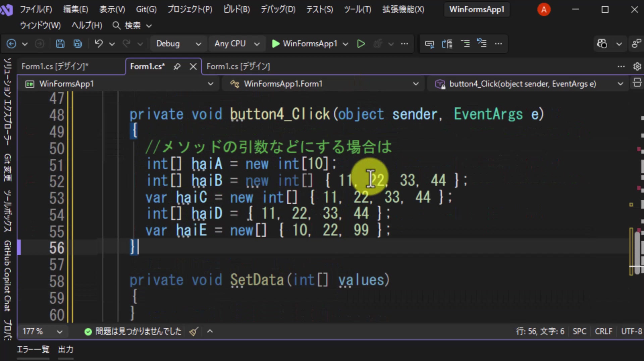This screenshot has height=361, width=644.
Task: Open the account avatar A
Action: (544, 9)
